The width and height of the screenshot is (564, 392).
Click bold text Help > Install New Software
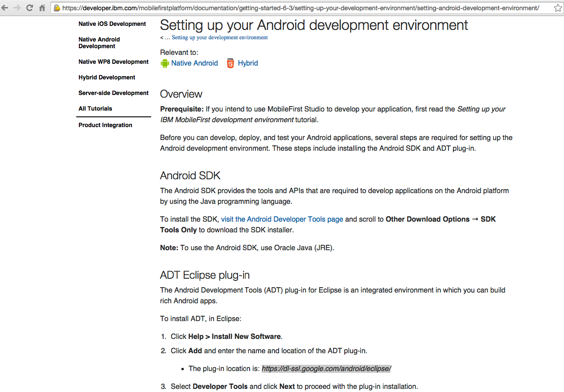point(235,337)
